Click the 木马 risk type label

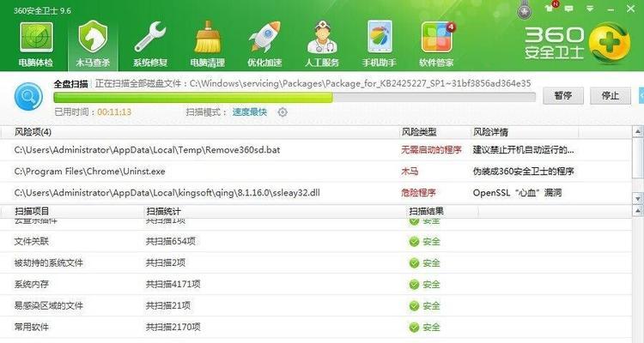click(x=410, y=171)
